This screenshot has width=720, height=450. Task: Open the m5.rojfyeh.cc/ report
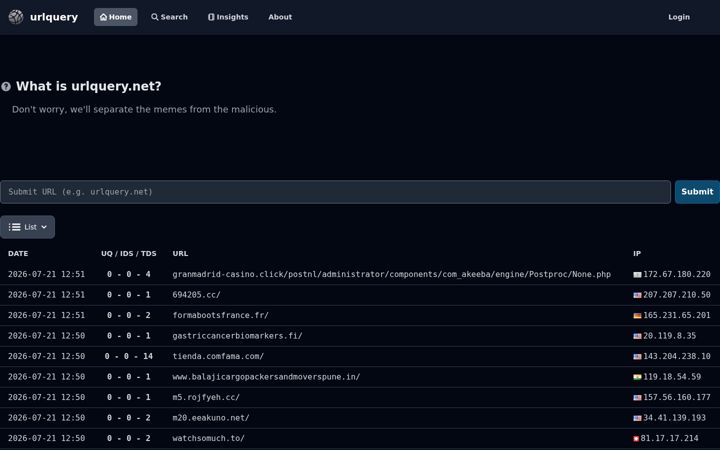tap(206, 397)
